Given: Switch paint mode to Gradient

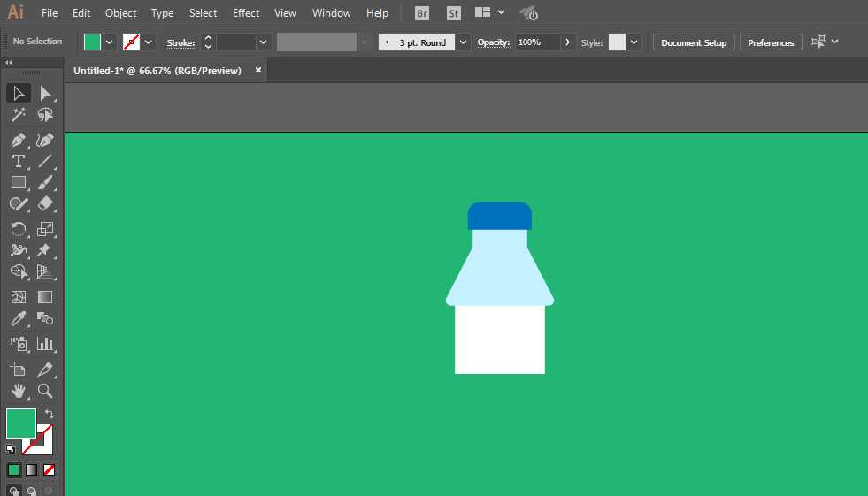Looking at the screenshot, I should [x=31, y=469].
